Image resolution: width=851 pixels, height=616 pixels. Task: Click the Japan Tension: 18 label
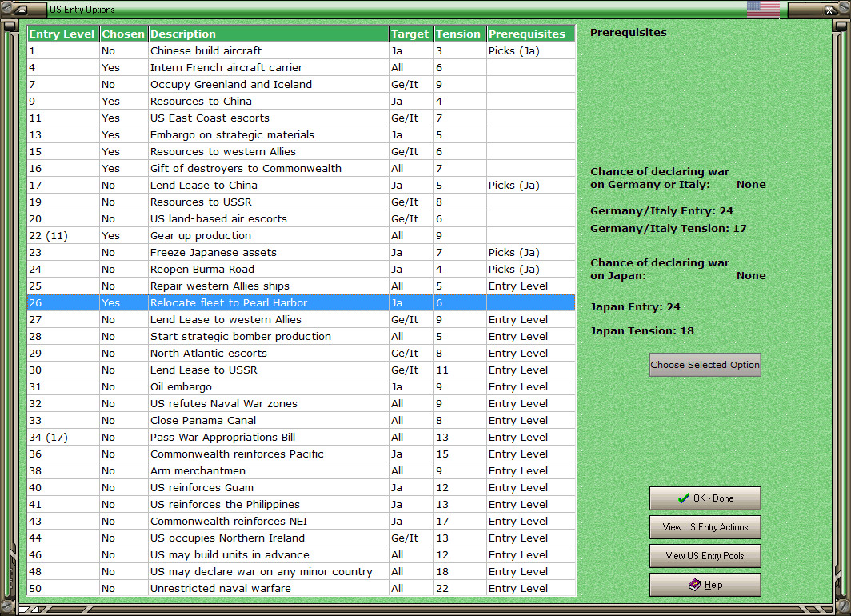point(641,330)
